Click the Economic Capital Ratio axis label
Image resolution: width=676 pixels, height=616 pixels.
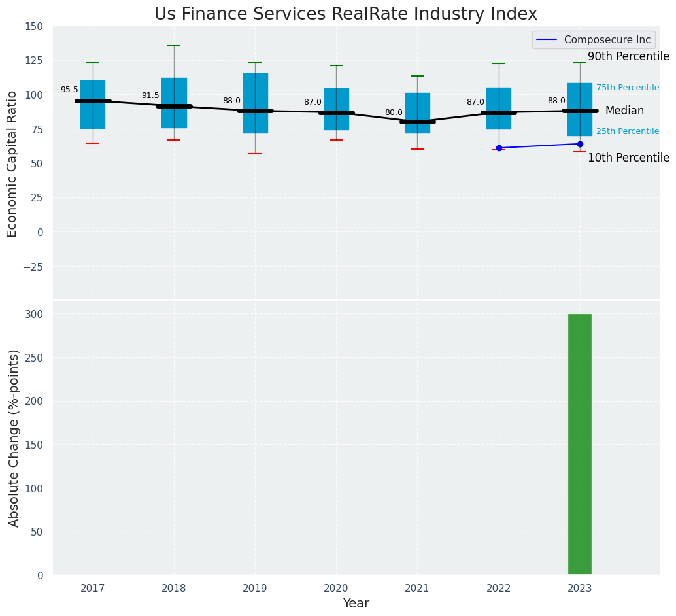point(12,163)
